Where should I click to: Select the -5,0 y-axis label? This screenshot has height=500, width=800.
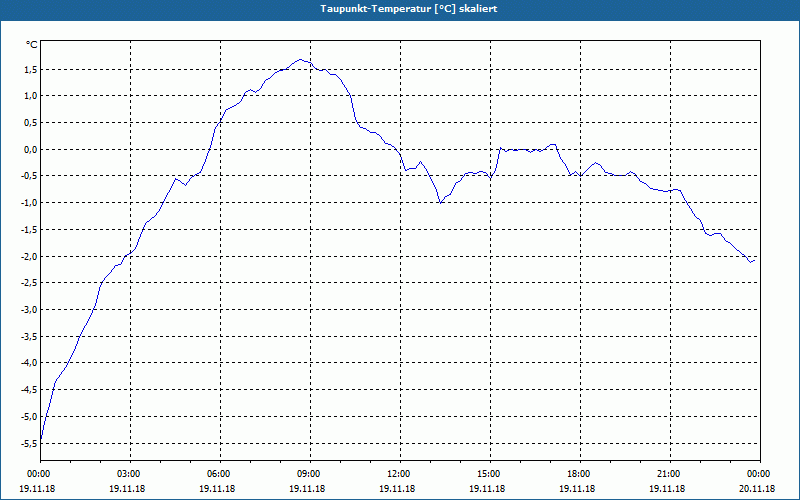pos(28,416)
